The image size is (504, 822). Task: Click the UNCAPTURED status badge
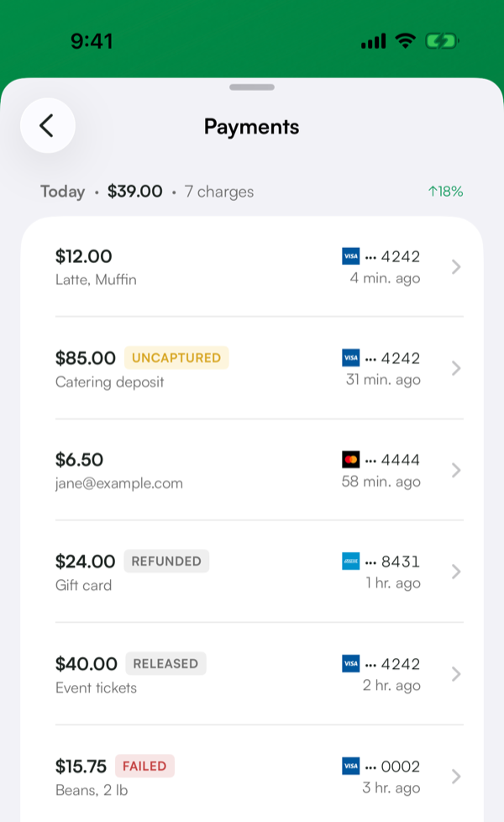click(176, 357)
